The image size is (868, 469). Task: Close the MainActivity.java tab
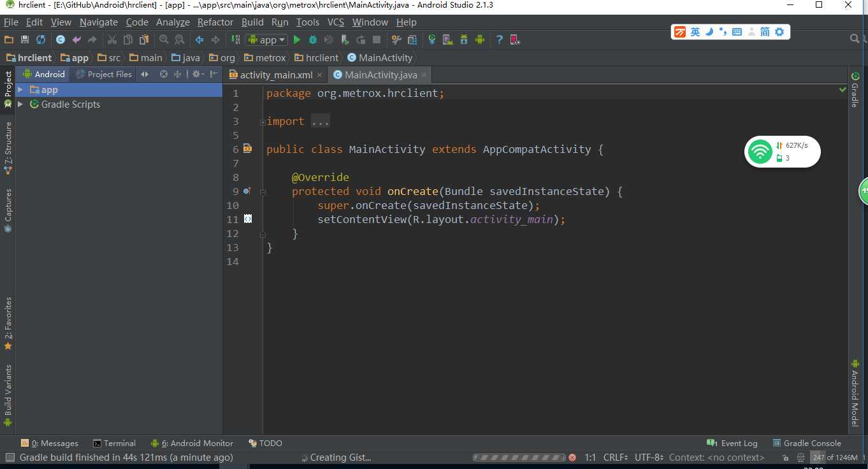[423, 75]
